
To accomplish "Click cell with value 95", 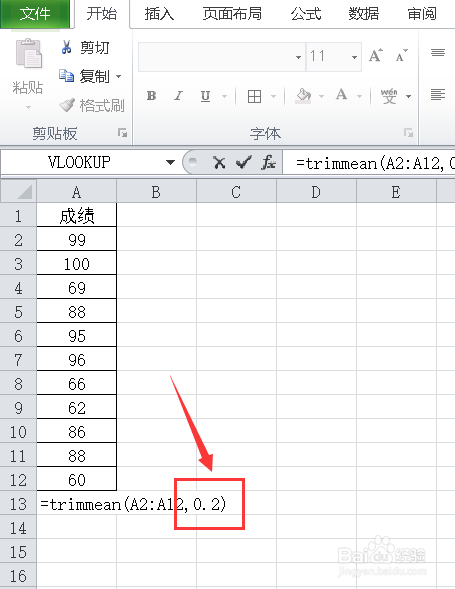I will point(77,336).
